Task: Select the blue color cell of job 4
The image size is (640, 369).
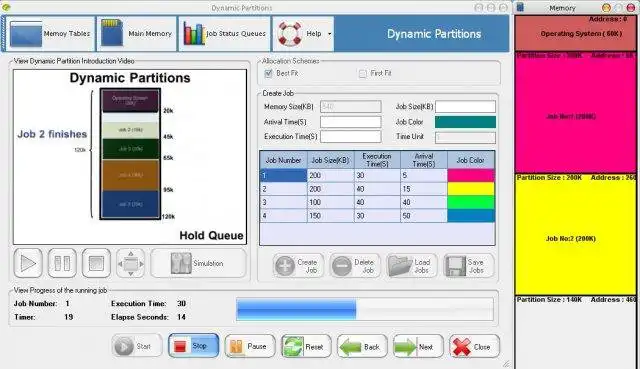Action: [x=471, y=216]
